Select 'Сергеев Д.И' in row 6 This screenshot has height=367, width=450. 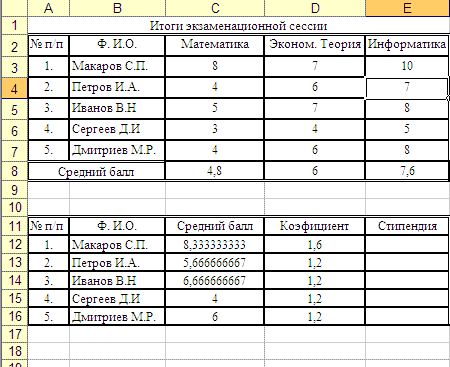[x=117, y=129]
